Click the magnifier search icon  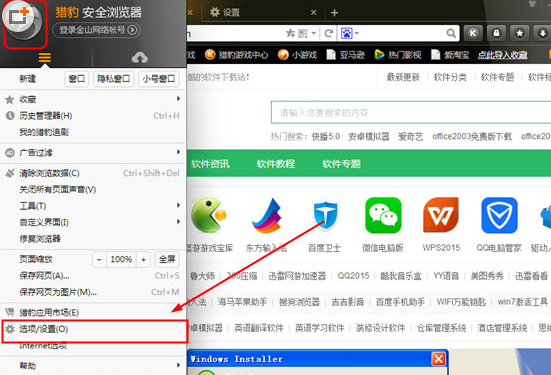pyautogui.click(x=451, y=33)
